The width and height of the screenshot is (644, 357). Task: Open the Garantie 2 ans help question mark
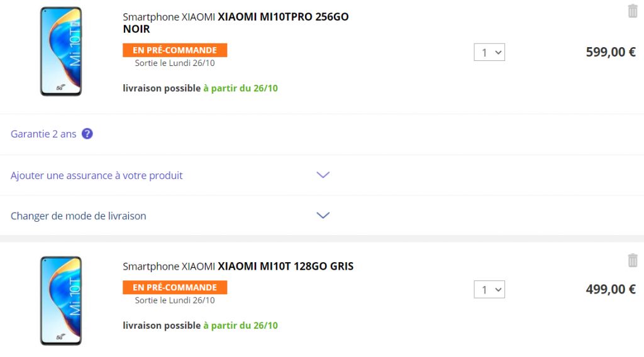coord(87,134)
